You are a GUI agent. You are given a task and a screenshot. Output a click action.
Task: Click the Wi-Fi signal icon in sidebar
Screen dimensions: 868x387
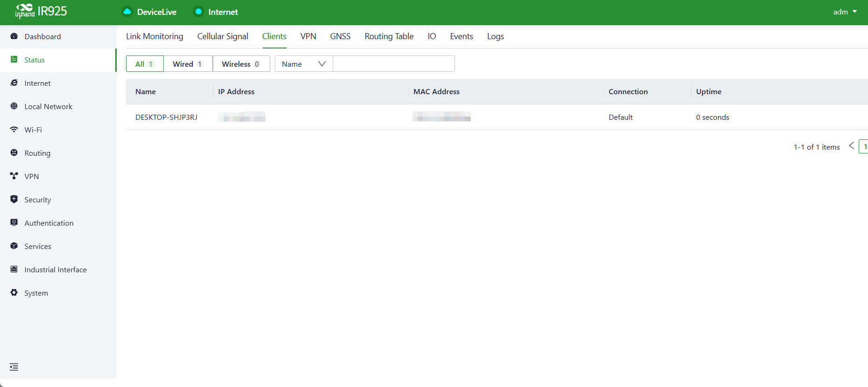coord(14,130)
